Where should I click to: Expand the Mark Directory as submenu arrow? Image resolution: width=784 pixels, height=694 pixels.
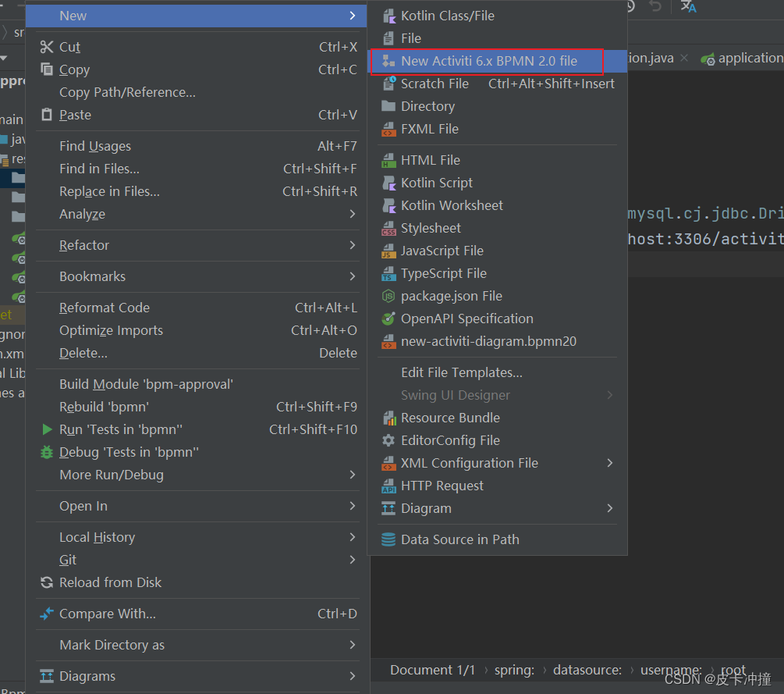(x=353, y=645)
